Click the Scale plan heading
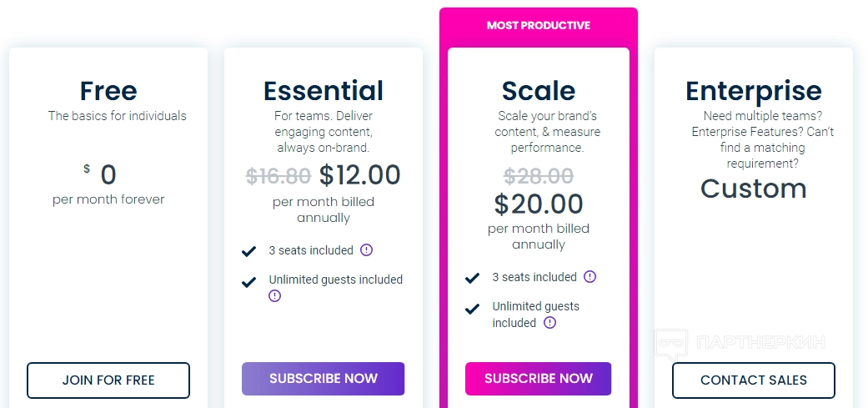Viewport: 868px width, 408px height. [x=539, y=90]
